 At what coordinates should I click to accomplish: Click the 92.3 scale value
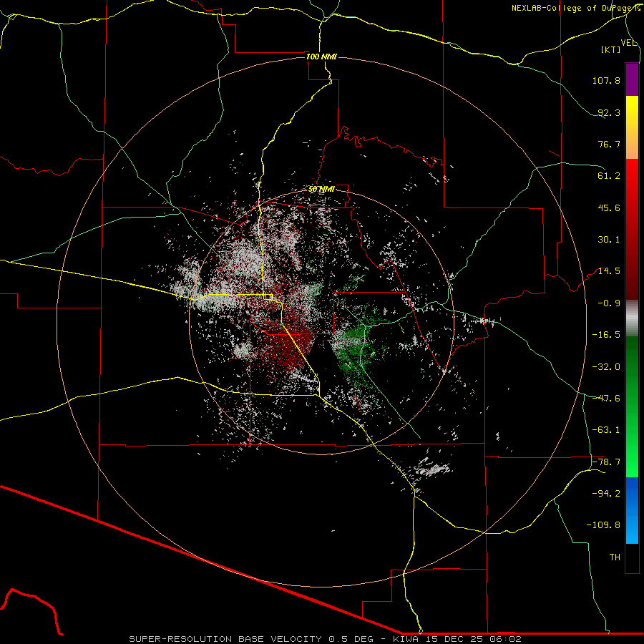pos(609,112)
